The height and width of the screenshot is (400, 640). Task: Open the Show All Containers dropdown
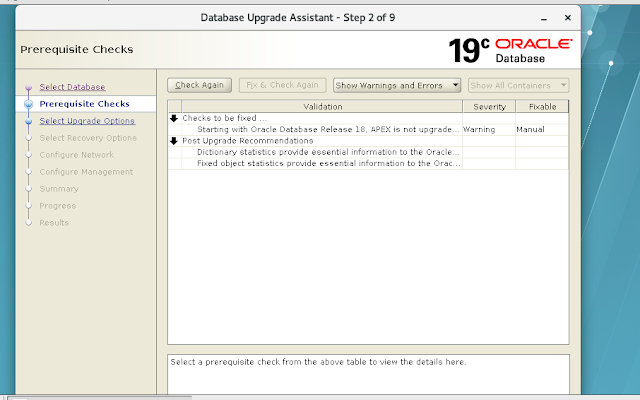click(x=518, y=85)
